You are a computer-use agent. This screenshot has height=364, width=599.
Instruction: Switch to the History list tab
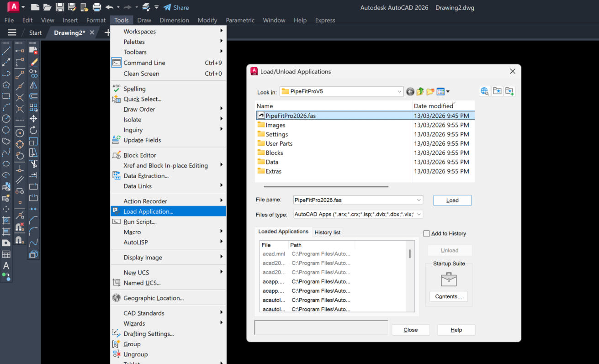(327, 232)
